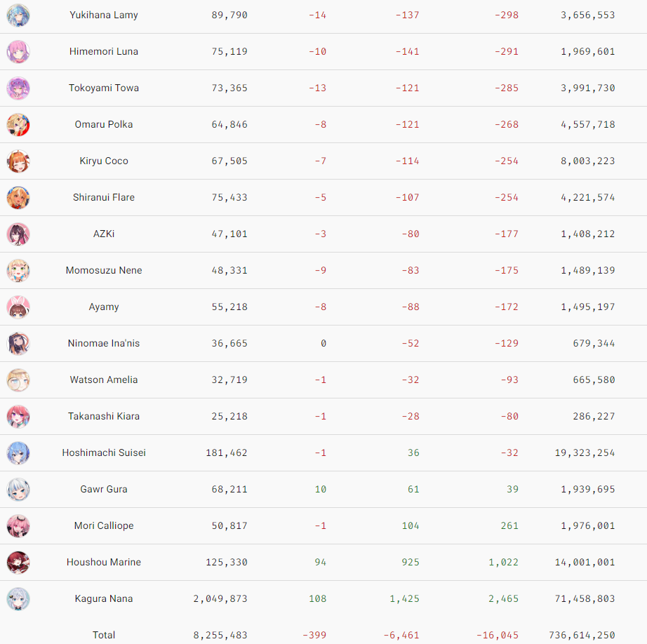Open Tokoyami Towa's avatar thumbnail
The height and width of the screenshot is (644, 647).
[x=18, y=88]
